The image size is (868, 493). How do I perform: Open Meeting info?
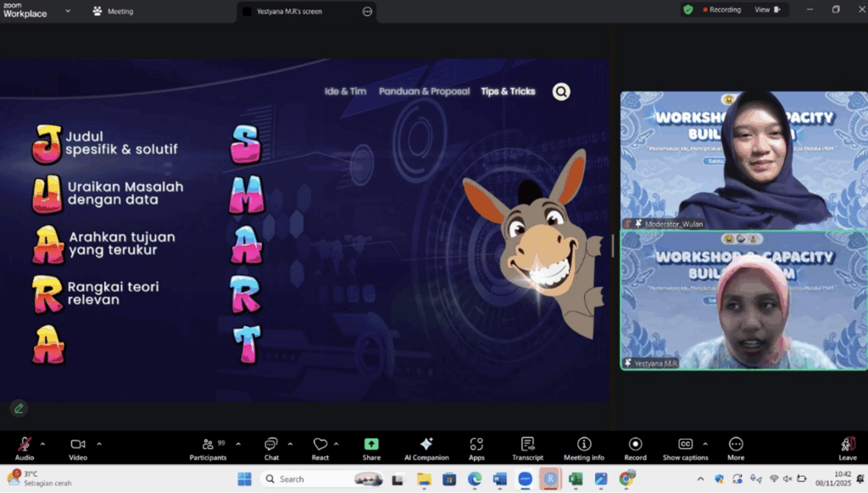584,448
